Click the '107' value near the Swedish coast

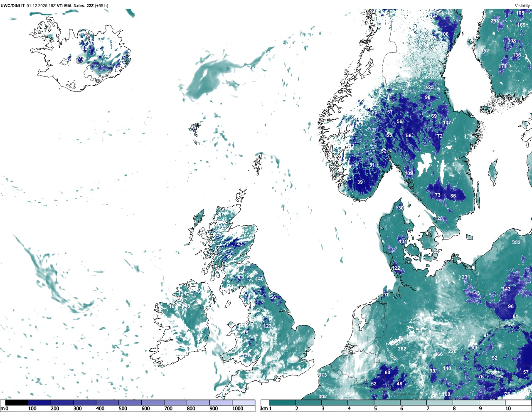click(447, 123)
